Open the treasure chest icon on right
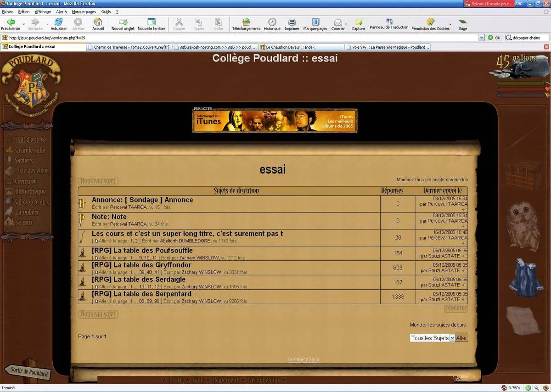 point(523,174)
